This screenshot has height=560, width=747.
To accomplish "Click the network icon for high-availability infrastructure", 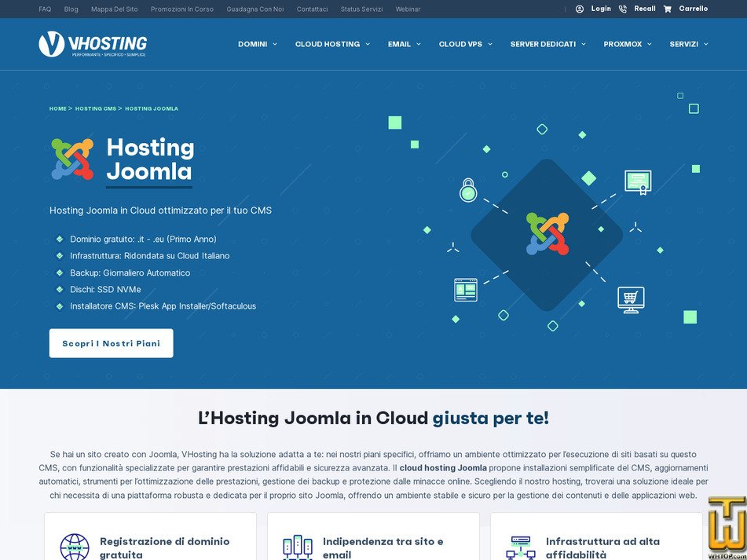I will (520, 547).
